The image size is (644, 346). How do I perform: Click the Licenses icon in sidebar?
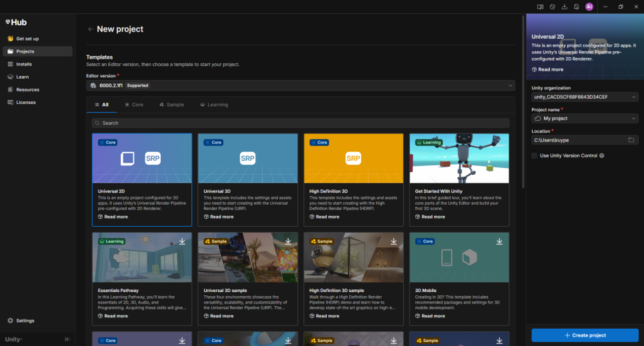click(x=10, y=102)
